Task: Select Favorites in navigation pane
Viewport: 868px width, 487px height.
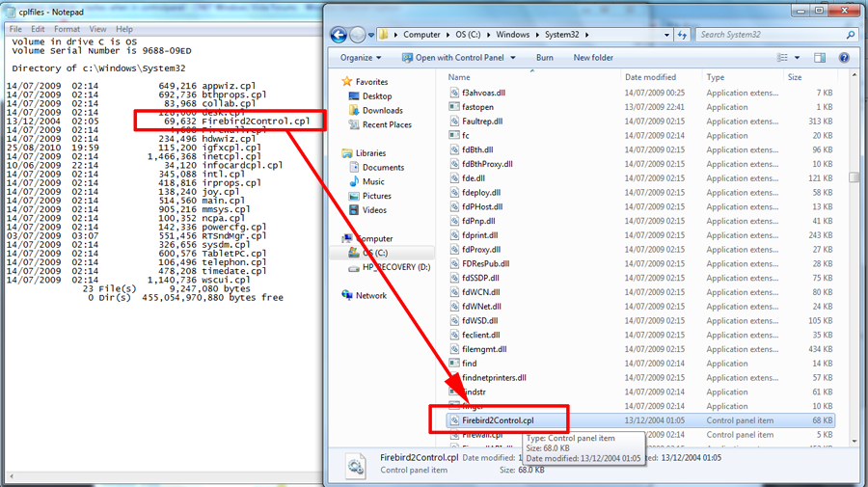Action: click(x=371, y=81)
